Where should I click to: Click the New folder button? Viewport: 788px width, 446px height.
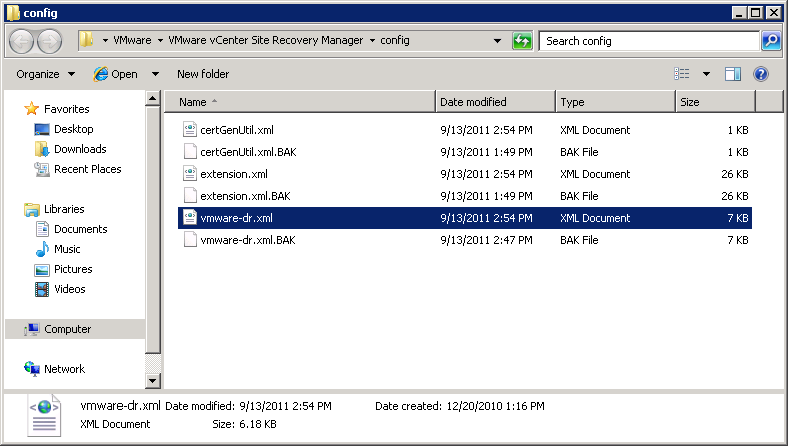(x=203, y=74)
